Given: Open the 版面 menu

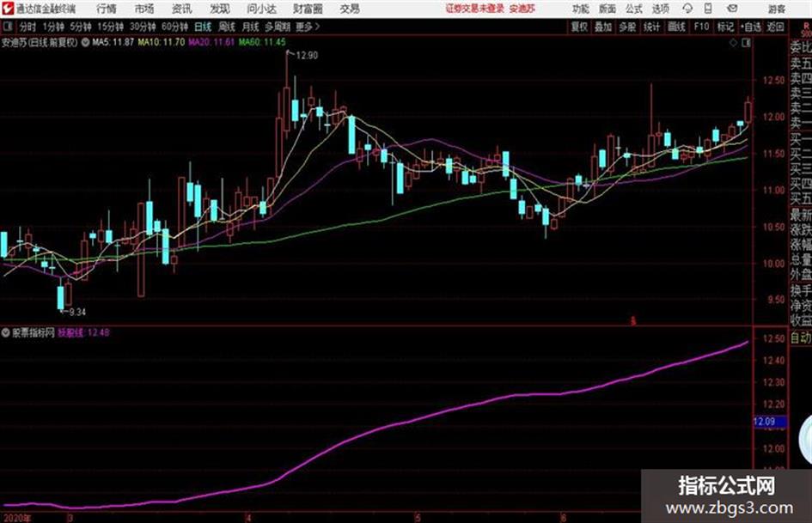Looking at the screenshot, I should tap(607, 9).
